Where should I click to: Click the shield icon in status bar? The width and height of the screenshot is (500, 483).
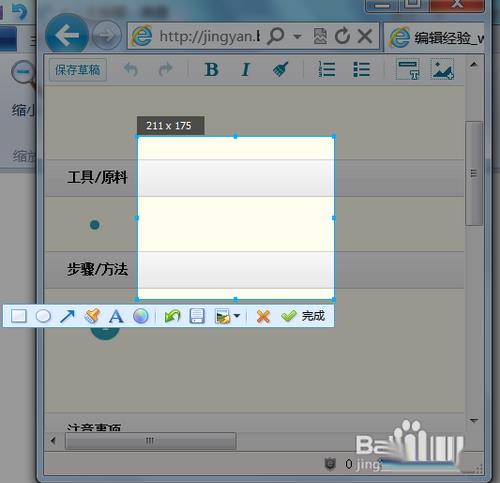[330, 464]
